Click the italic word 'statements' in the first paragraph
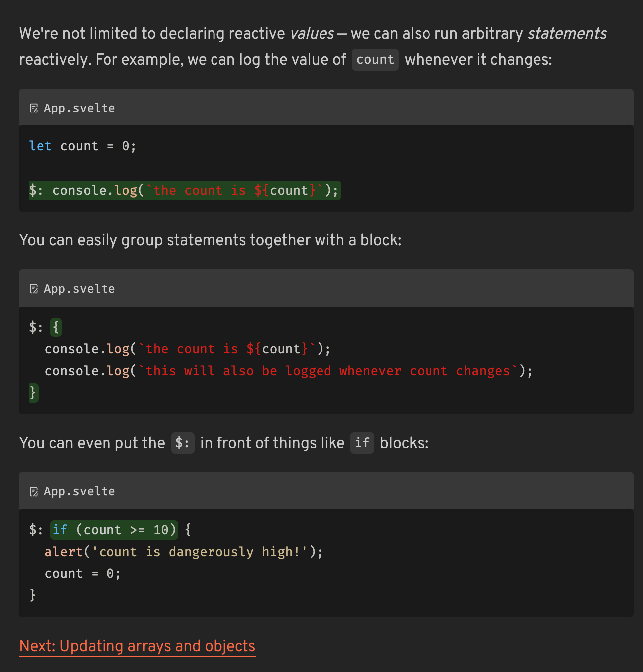This screenshot has width=643, height=672. pyautogui.click(x=567, y=33)
